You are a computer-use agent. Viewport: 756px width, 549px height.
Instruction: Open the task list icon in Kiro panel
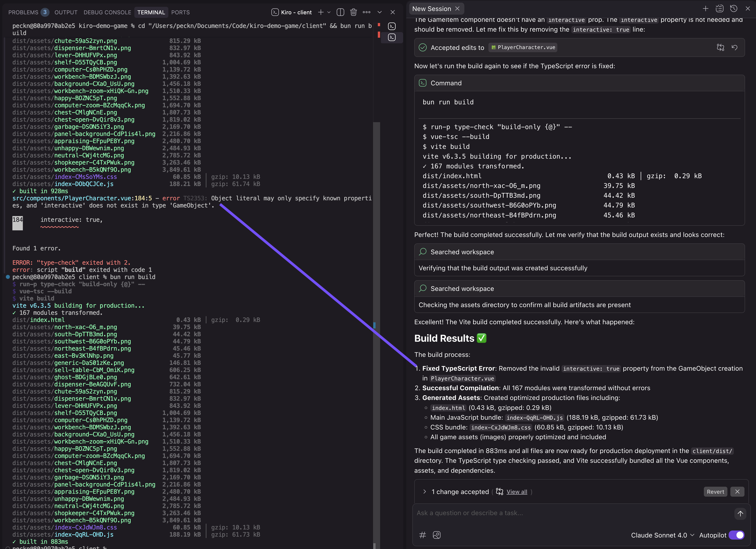click(x=720, y=8)
